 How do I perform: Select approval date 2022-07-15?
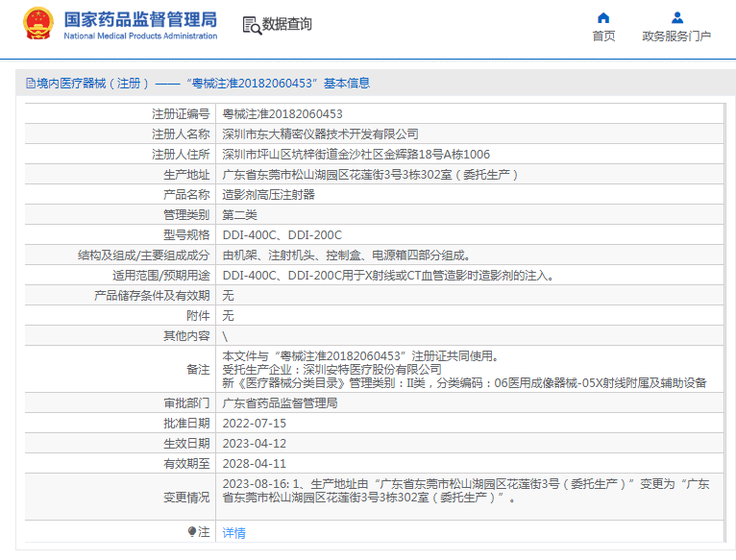(254, 424)
